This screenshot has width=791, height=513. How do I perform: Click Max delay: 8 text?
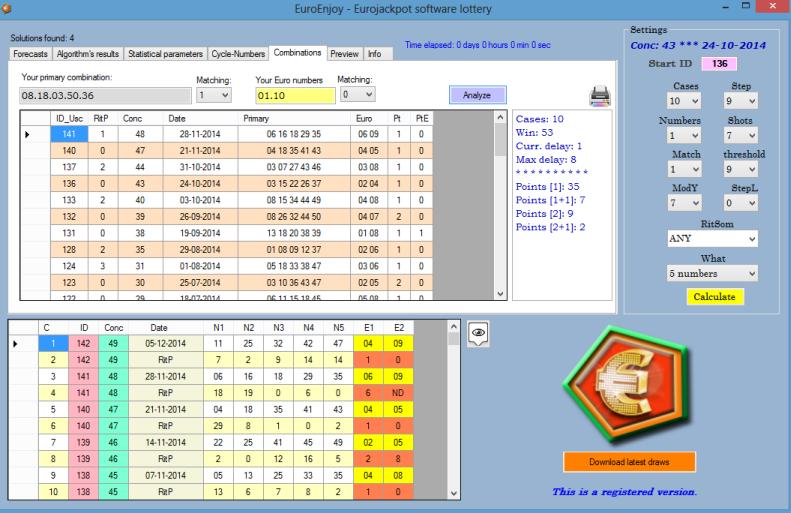click(545, 159)
